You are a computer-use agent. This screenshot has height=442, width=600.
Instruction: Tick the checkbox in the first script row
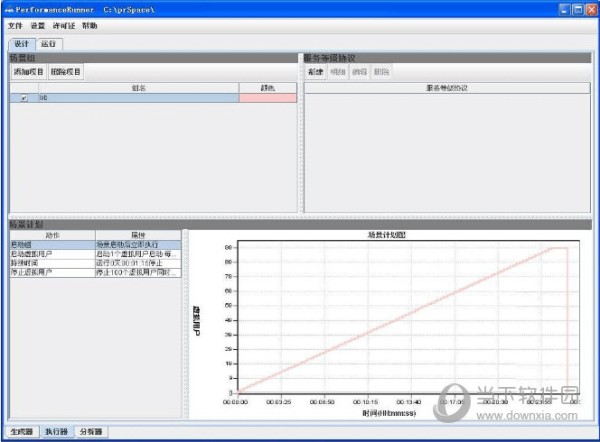pos(24,98)
